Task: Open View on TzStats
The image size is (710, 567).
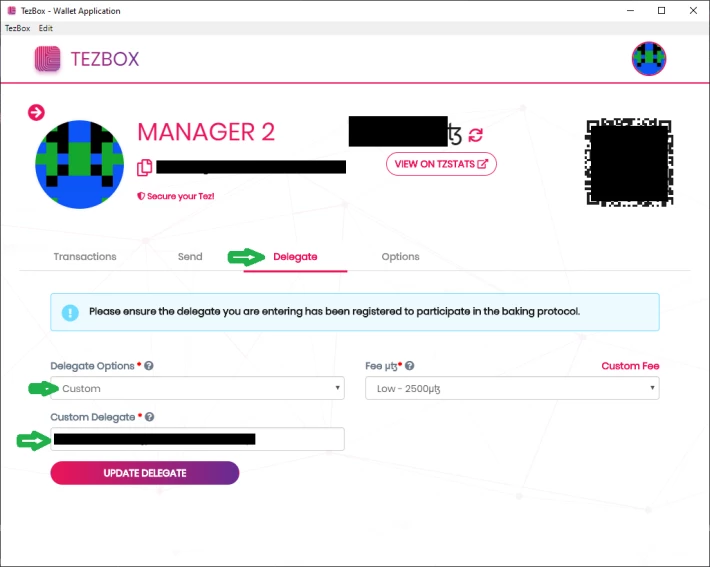Action: (x=441, y=164)
